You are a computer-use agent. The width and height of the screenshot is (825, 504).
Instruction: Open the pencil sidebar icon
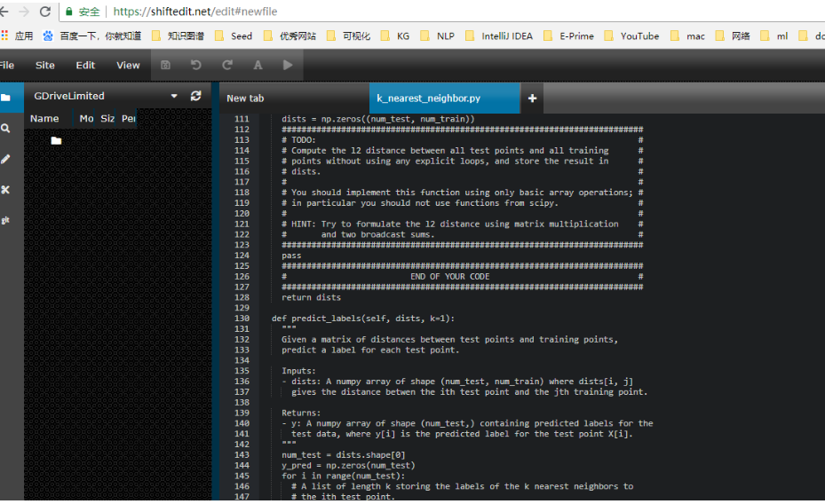(6, 159)
